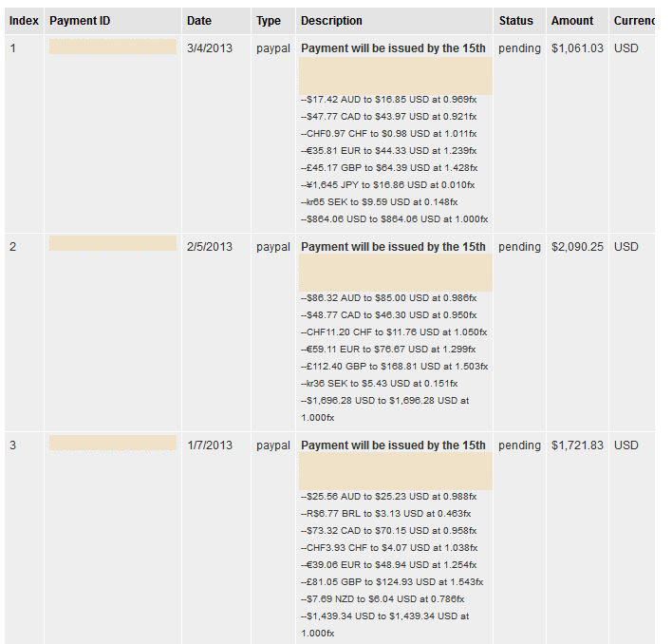Click the Date column header

[199, 21]
